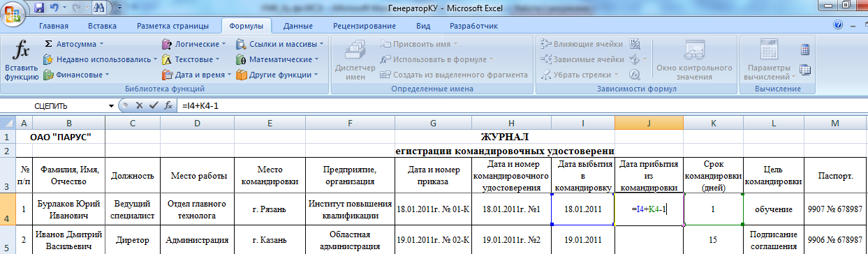The image size is (868, 254).
Task: Click cell with value 15 in column K
Action: tap(713, 240)
